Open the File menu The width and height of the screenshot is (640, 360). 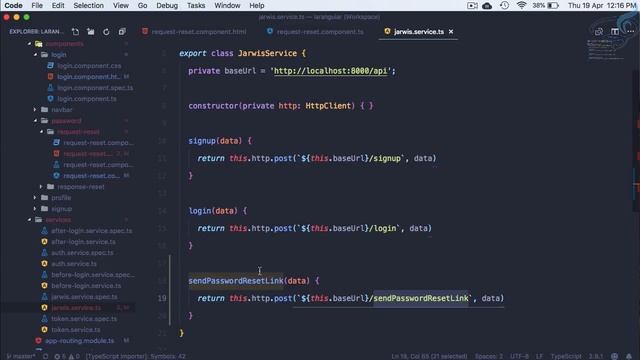(37, 5)
